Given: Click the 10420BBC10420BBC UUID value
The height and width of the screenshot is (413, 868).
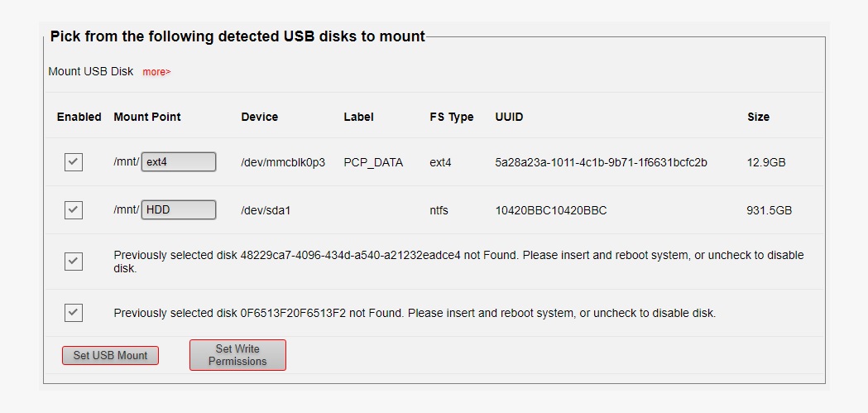Looking at the screenshot, I should (551, 210).
